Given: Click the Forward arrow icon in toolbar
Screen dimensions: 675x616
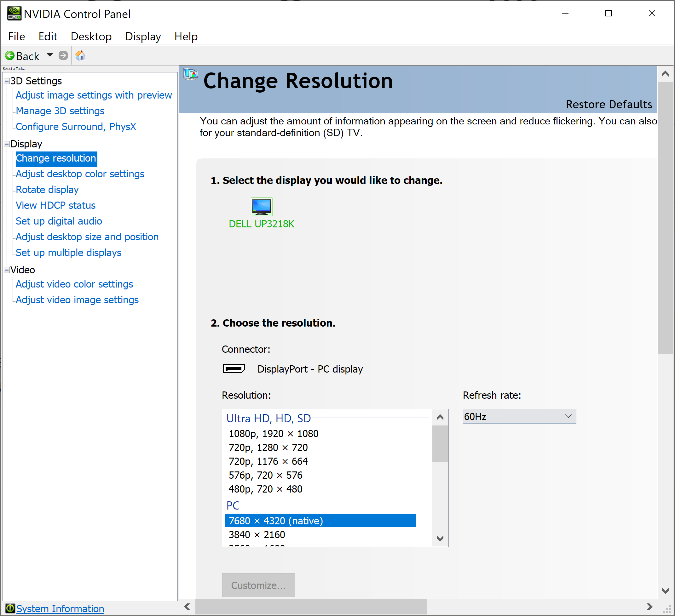Looking at the screenshot, I should click(63, 55).
